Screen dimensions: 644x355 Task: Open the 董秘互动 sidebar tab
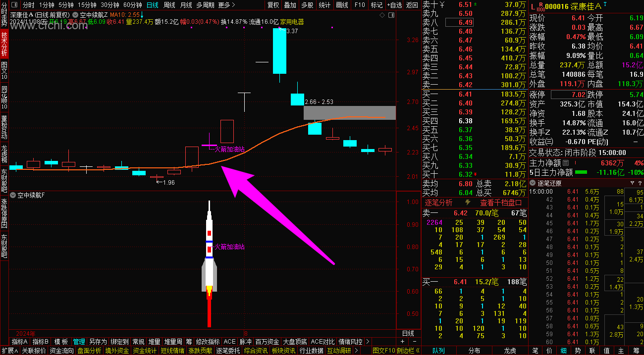pyautogui.click(x=4, y=127)
